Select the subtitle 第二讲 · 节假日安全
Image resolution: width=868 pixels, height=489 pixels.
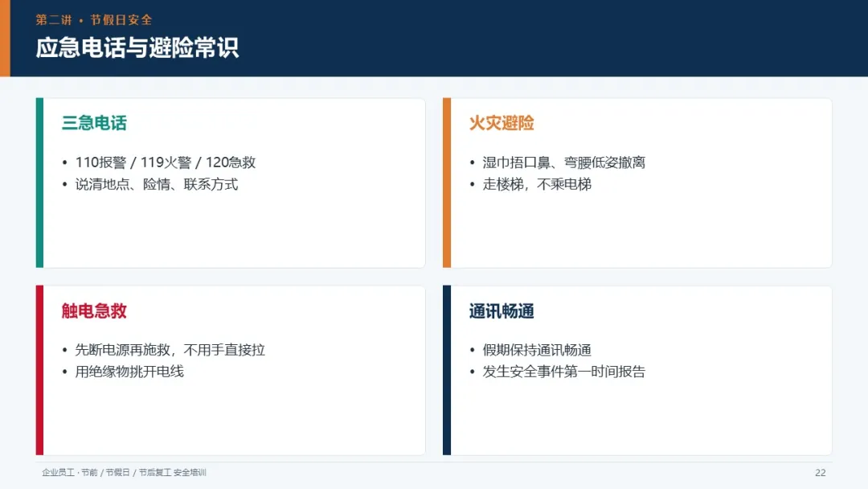point(94,20)
